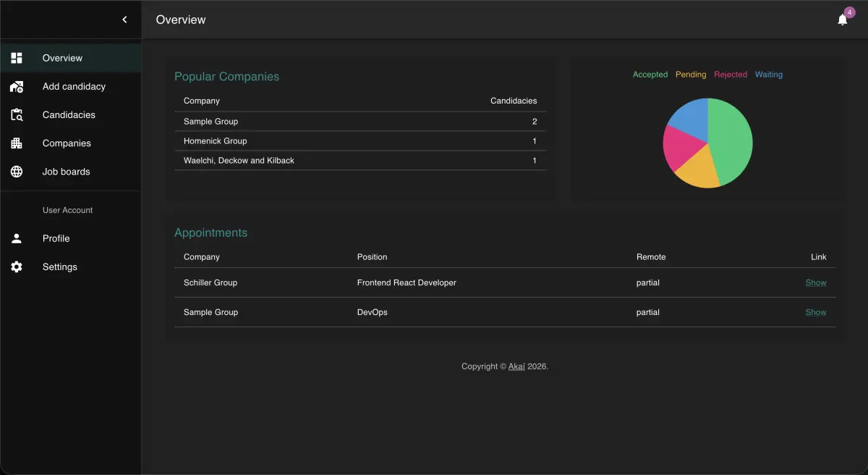Click the Companies building icon

tap(17, 143)
